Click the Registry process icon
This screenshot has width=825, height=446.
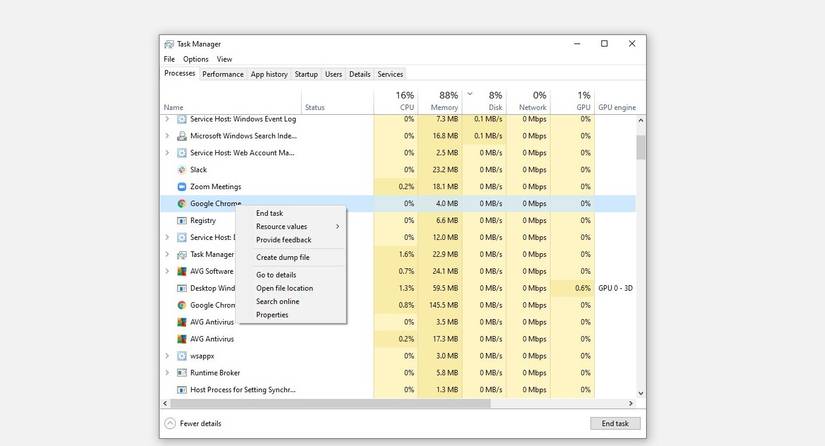click(x=181, y=221)
